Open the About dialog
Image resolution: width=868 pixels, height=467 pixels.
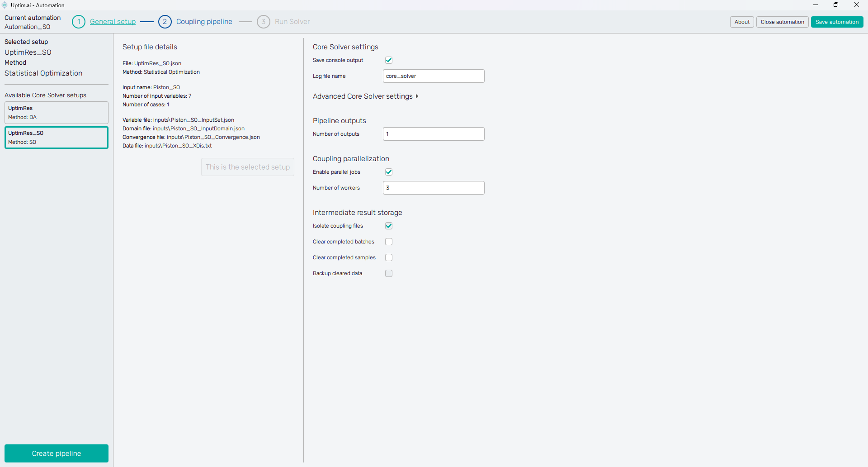point(742,22)
